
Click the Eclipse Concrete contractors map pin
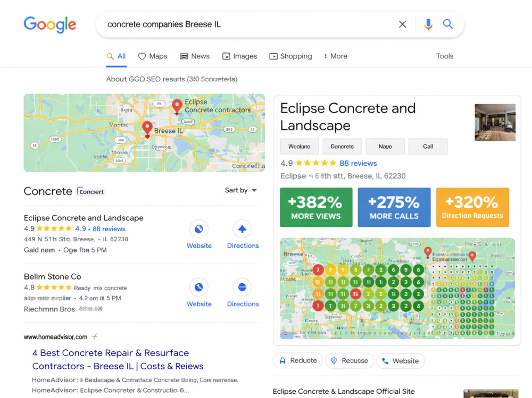177,106
